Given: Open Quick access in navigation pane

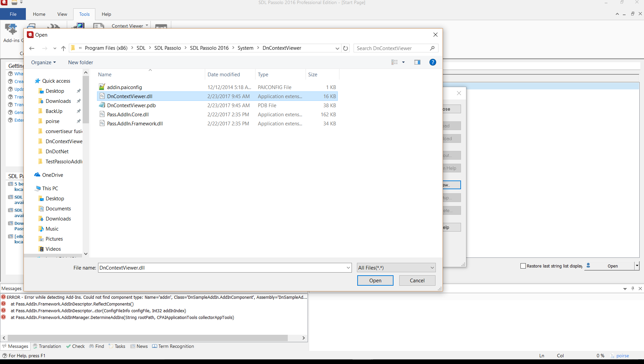Looking at the screenshot, I should click(56, 81).
